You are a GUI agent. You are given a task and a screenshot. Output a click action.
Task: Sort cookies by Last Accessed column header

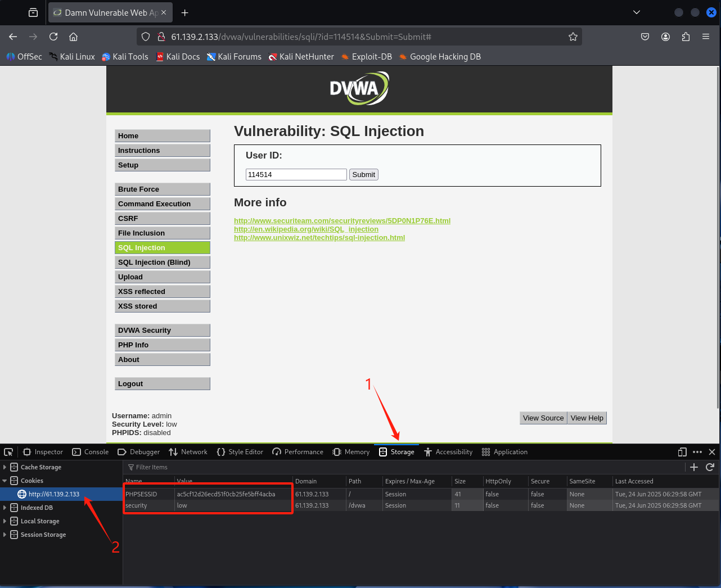pyautogui.click(x=665, y=481)
